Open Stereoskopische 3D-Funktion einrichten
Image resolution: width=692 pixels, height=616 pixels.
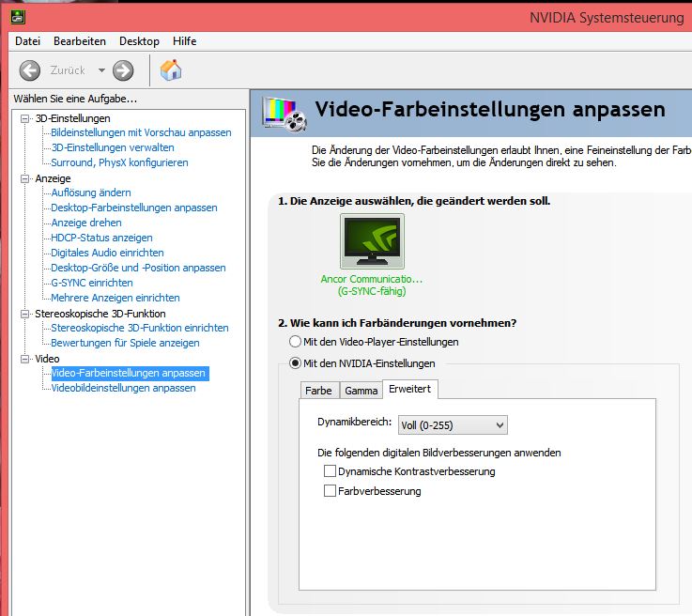coord(140,328)
